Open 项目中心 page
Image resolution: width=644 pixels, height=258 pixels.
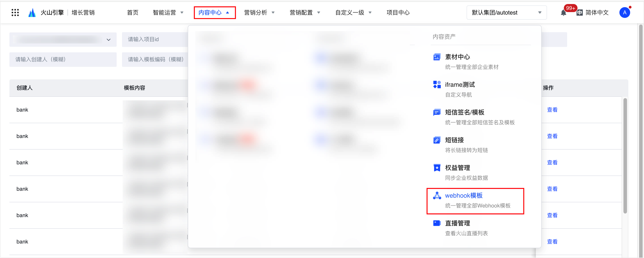click(x=398, y=13)
